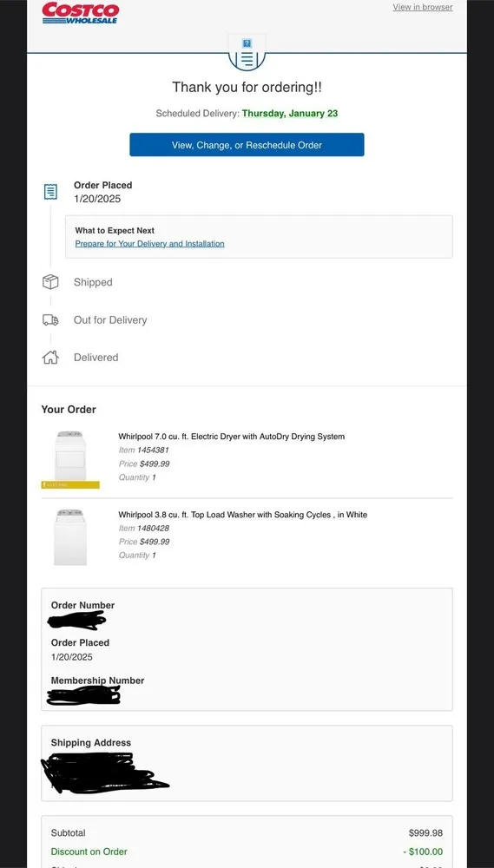Click the Costco Wholesale logo
This screenshot has width=494, height=868.
point(80,13)
